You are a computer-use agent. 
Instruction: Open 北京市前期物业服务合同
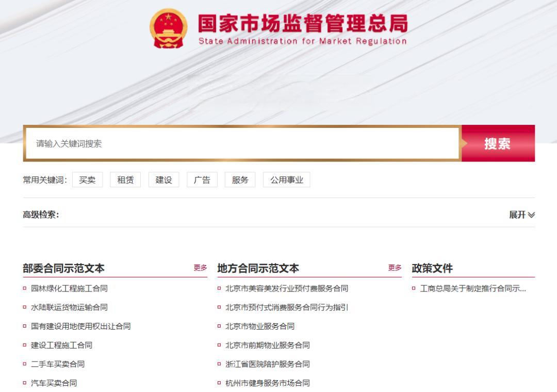[268, 345]
